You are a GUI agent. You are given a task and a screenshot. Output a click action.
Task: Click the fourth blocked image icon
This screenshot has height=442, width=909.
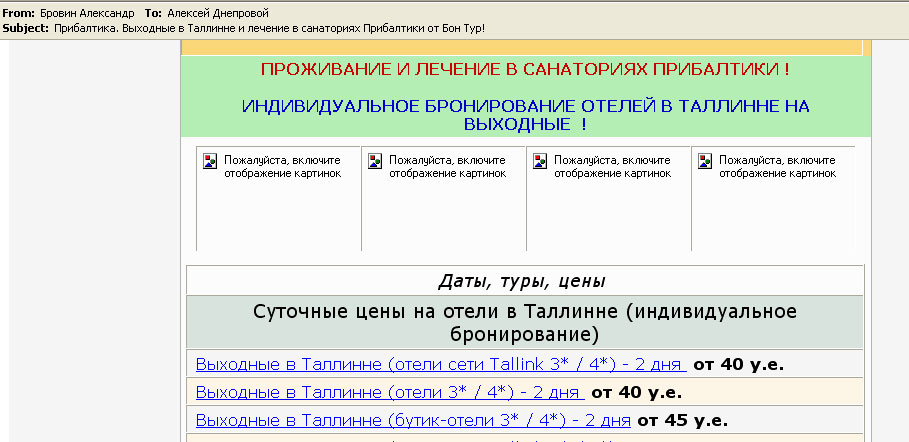[705, 162]
